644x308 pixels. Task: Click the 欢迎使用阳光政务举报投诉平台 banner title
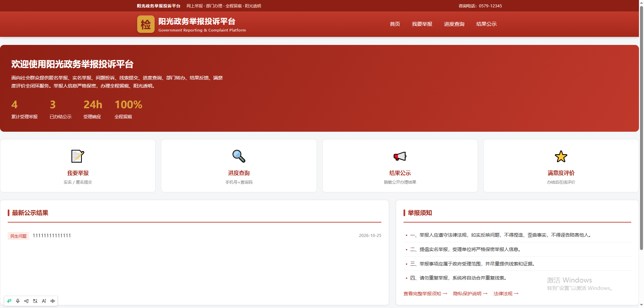click(72, 64)
